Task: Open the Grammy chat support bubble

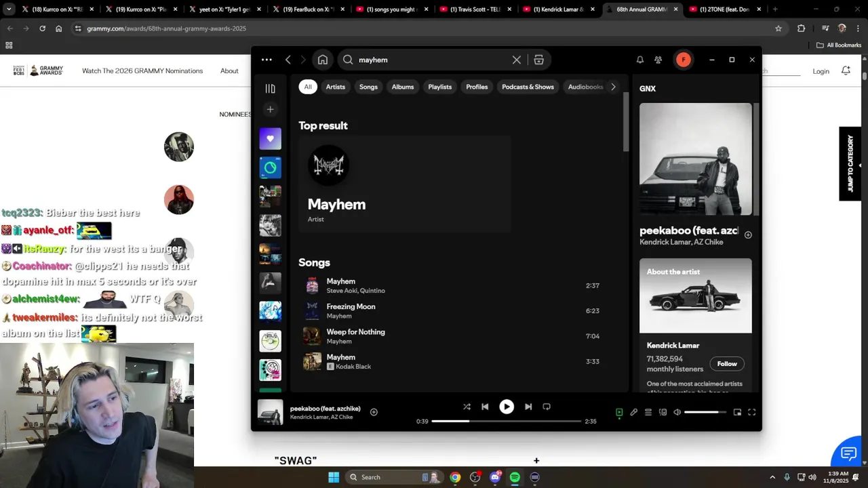Action: [848, 453]
